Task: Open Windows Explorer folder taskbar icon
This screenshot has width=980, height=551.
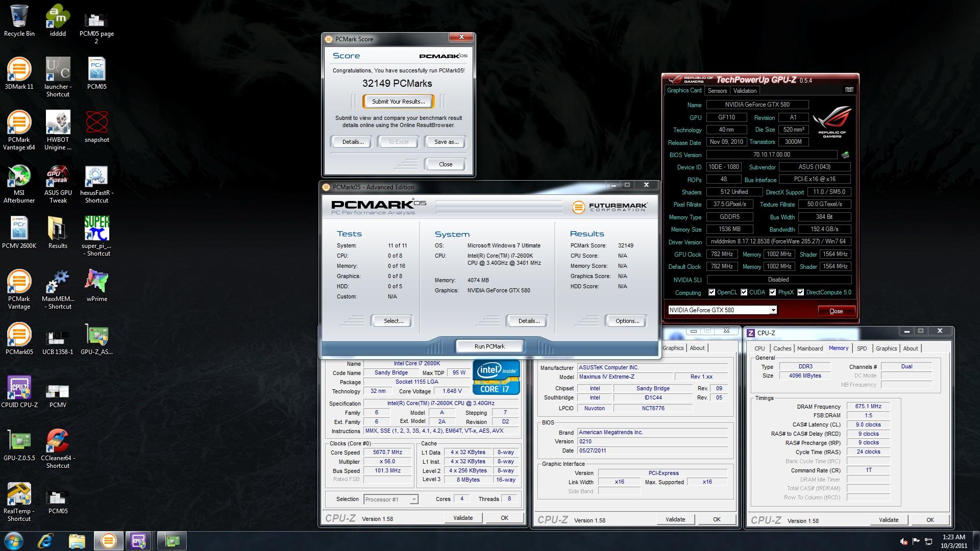Action: click(x=77, y=541)
